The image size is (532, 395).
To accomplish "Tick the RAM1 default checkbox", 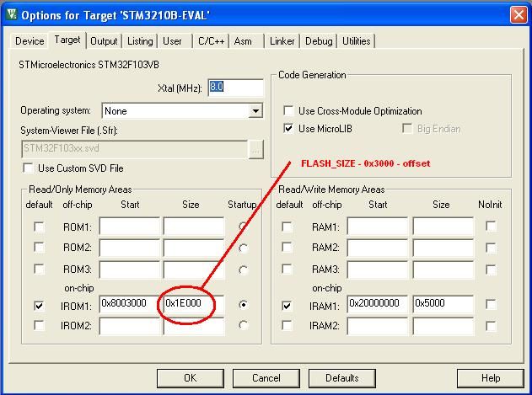I will 287,227.
